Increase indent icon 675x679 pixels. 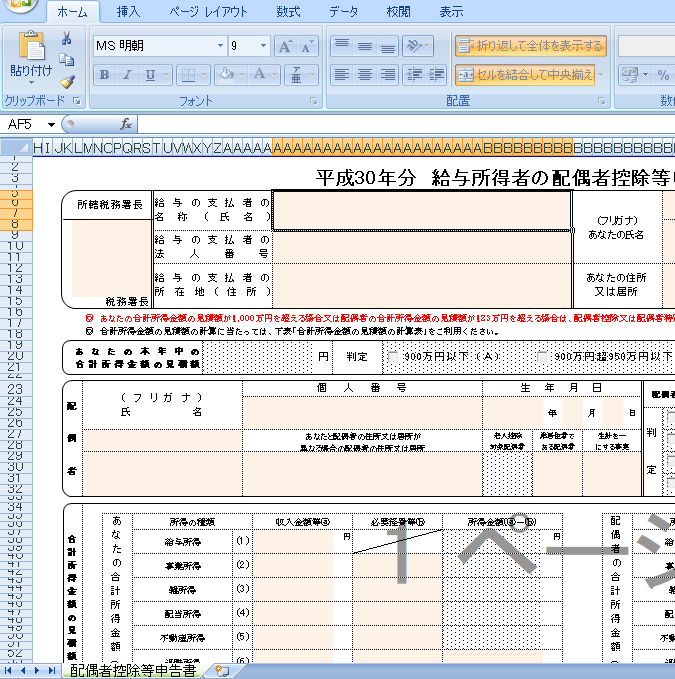(x=436, y=75)
